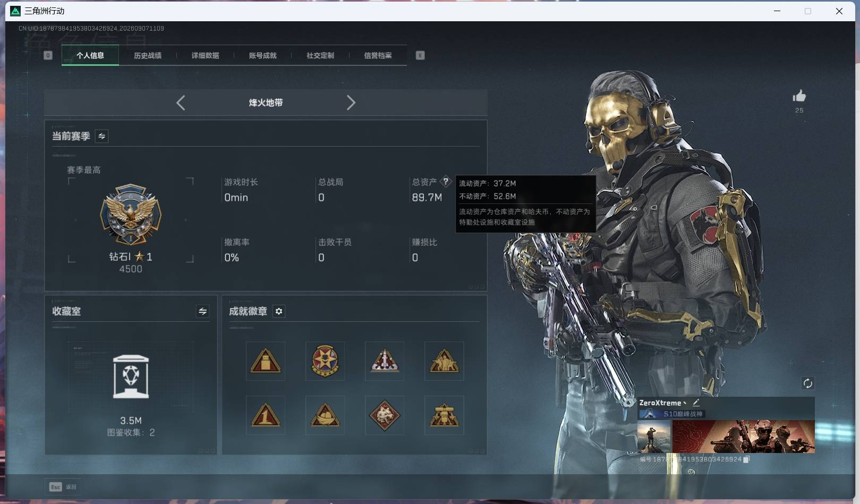
Task: Open the 收藏室 display case icon
Action: [131, 377]
